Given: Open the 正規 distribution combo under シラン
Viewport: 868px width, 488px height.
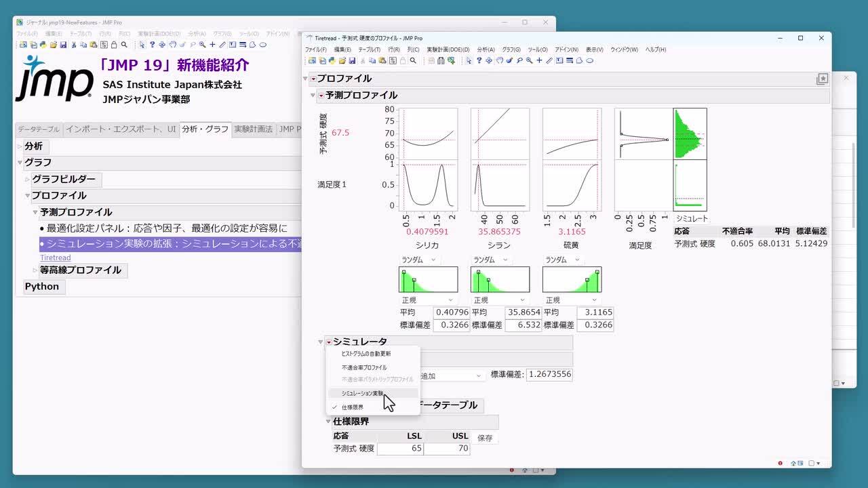Looking at the screenshot, I should (x=500, y=300).
